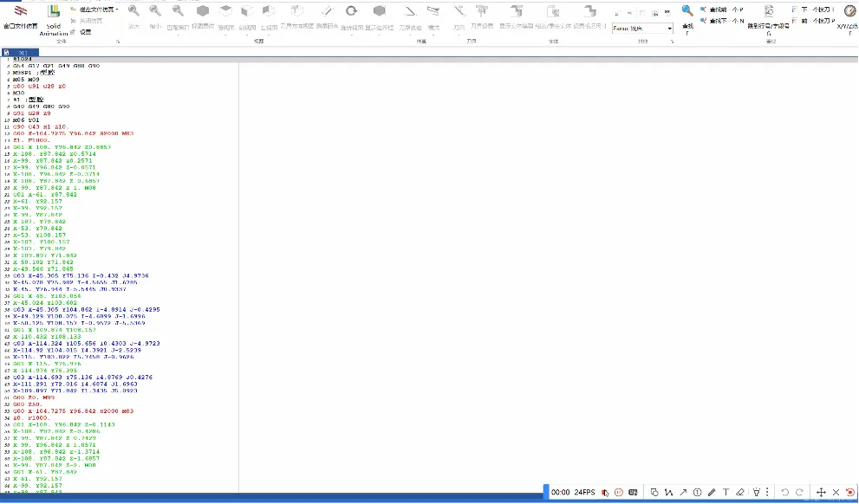Select the top view cube icon

225,11
